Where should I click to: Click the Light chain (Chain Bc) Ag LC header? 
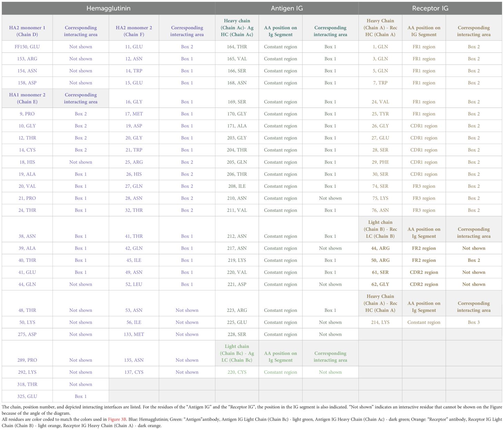(x=237, y=353)
